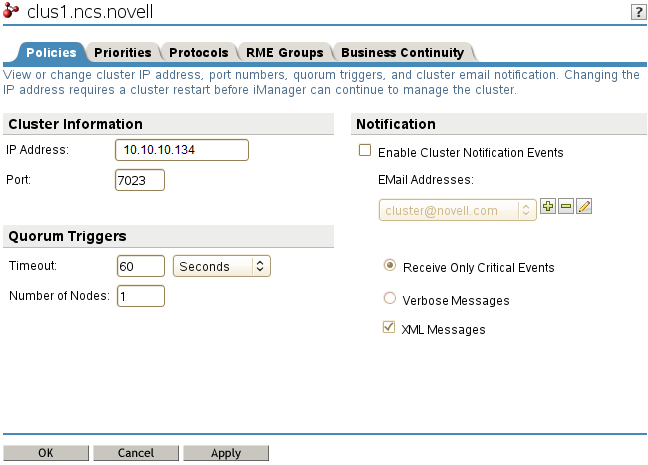Click the remove email address minus icon
Screen dimensions: 648x465
(566, 206)
